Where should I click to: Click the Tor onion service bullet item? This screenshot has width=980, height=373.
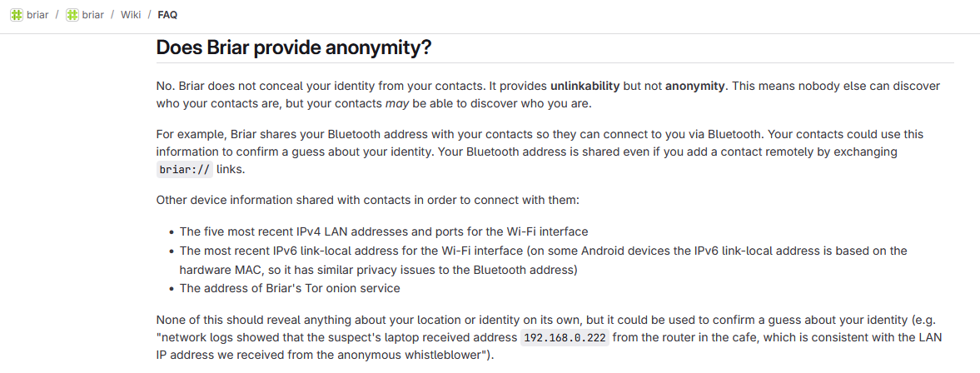(x=290, y=288)
